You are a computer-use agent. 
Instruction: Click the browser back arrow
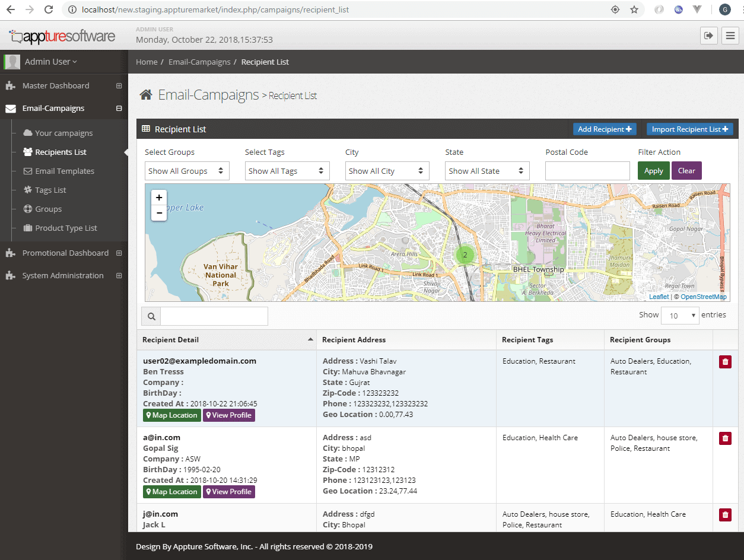(10, 9)
